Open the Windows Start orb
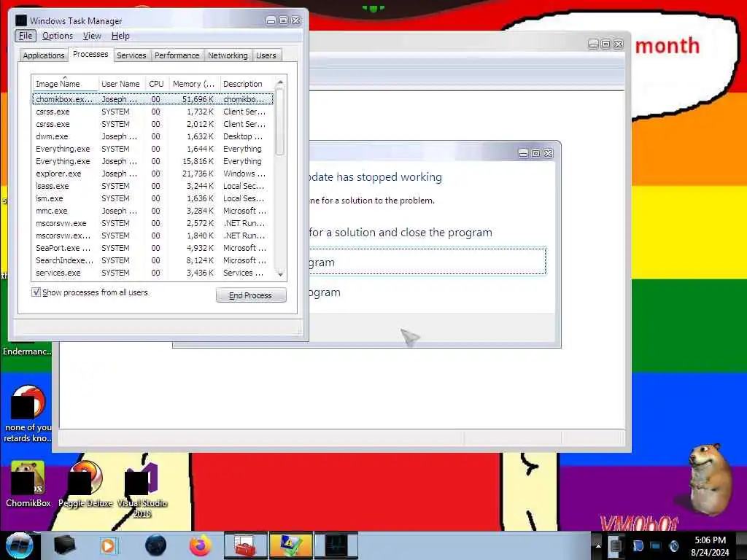 pos(18,545)
